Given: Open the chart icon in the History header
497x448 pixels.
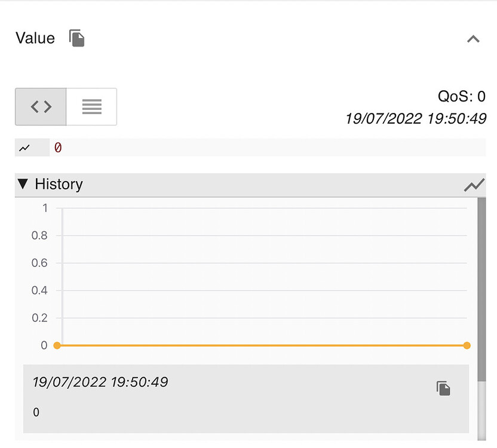Looking at the screenshot, I should point(474,185).
